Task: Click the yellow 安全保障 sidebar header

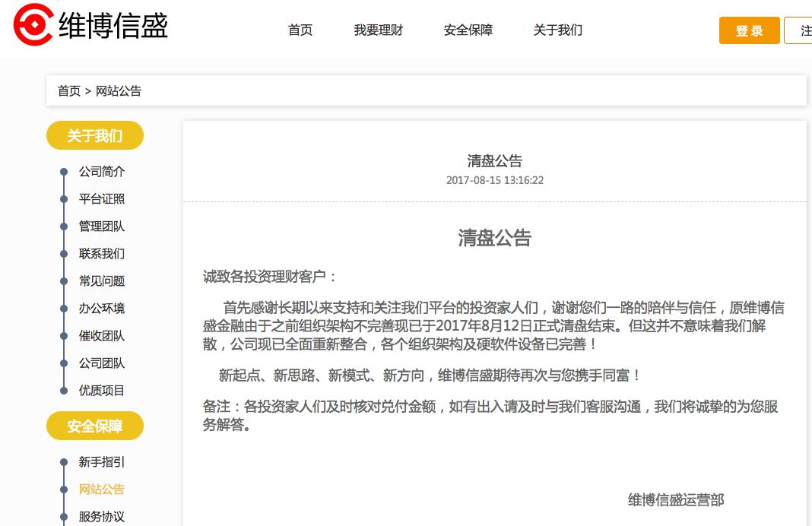Action: click(x=94, y=426)
